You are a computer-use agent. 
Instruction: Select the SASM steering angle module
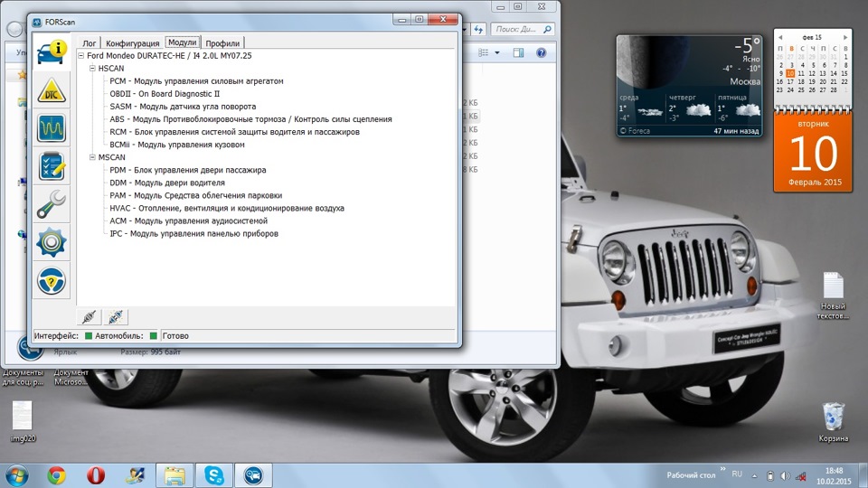pyautogui.click(x=183, y=107)
